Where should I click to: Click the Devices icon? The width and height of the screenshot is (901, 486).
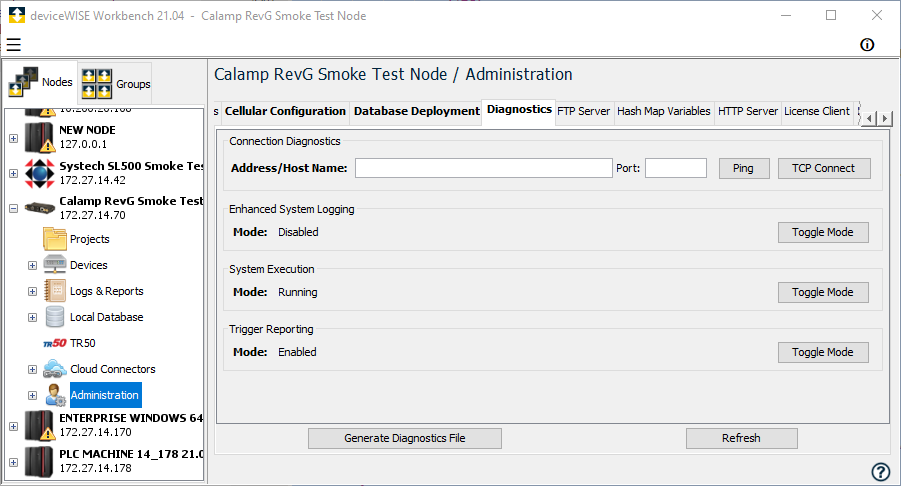click(x=55, y=265)
